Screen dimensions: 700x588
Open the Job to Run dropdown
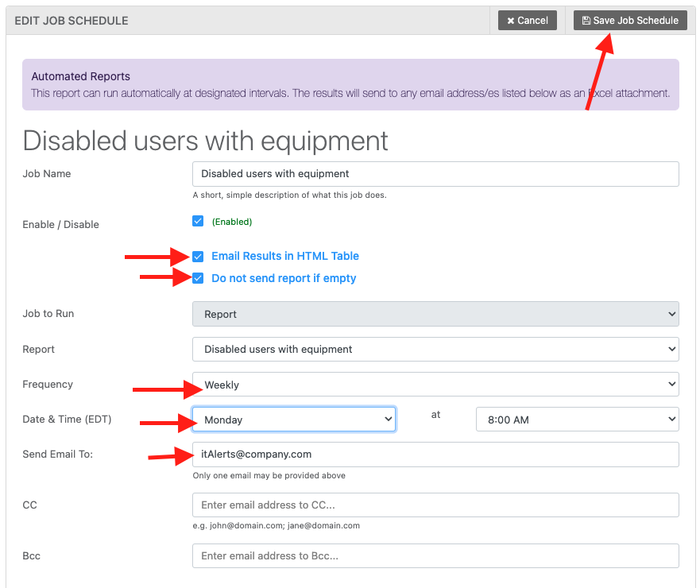435,314
